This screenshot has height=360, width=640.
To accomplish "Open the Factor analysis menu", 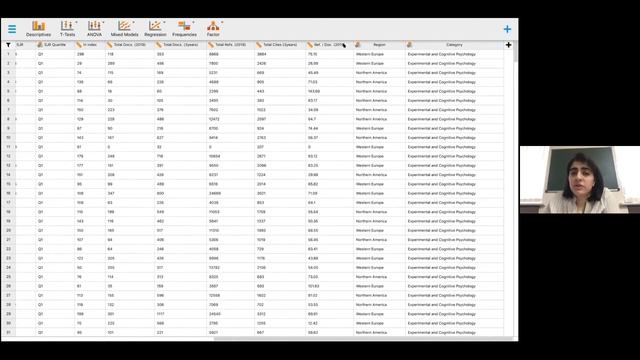I will (213, 29).
